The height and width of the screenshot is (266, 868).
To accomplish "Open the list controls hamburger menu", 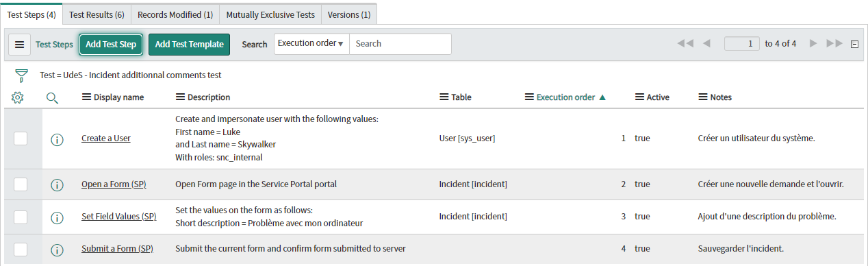I will coord(19,45).
